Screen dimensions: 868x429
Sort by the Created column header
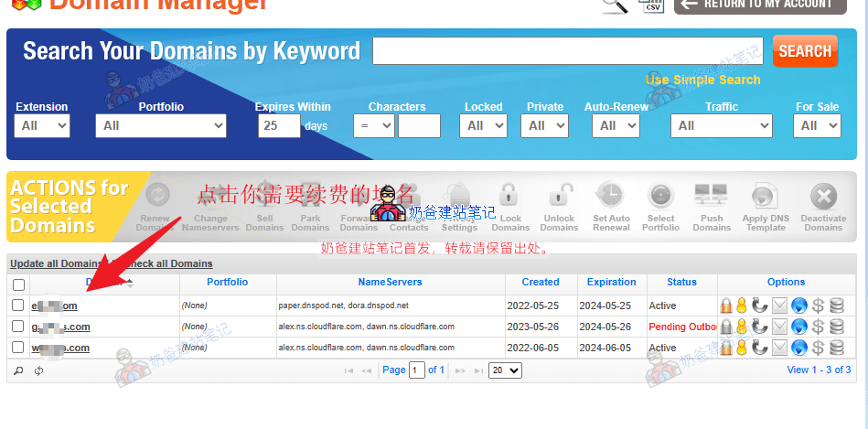(x=541, y=282)
